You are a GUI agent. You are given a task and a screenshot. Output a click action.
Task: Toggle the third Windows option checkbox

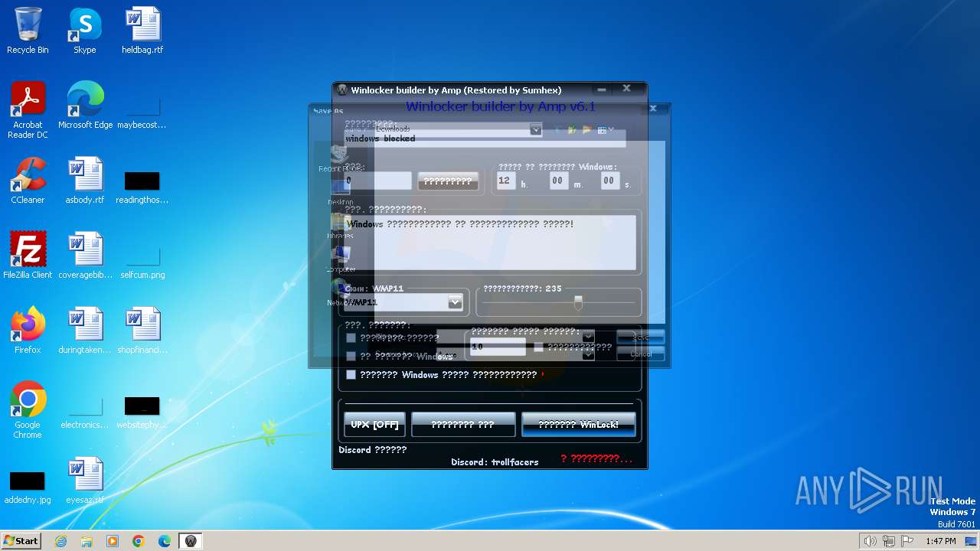351,375
